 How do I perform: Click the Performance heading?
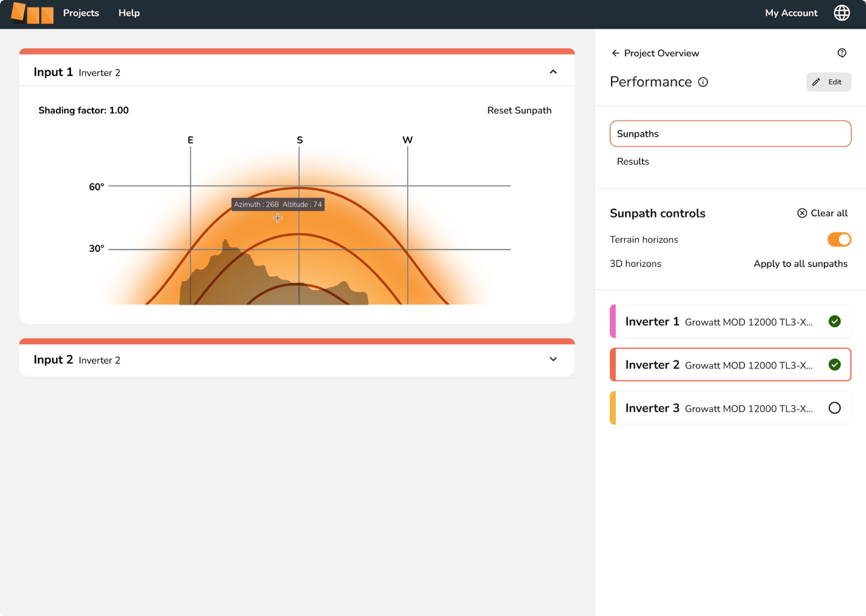click(651, 82)
